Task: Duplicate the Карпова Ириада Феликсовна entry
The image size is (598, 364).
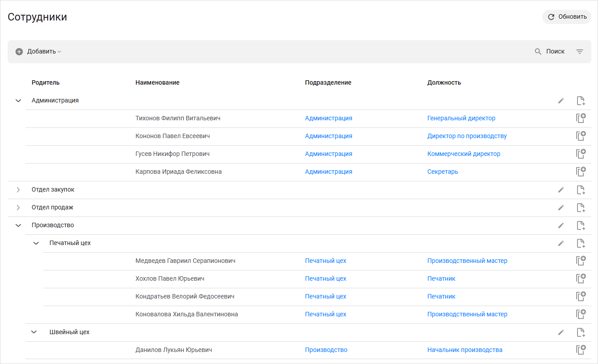Action: pyautogui.click(x=580, y=172)
